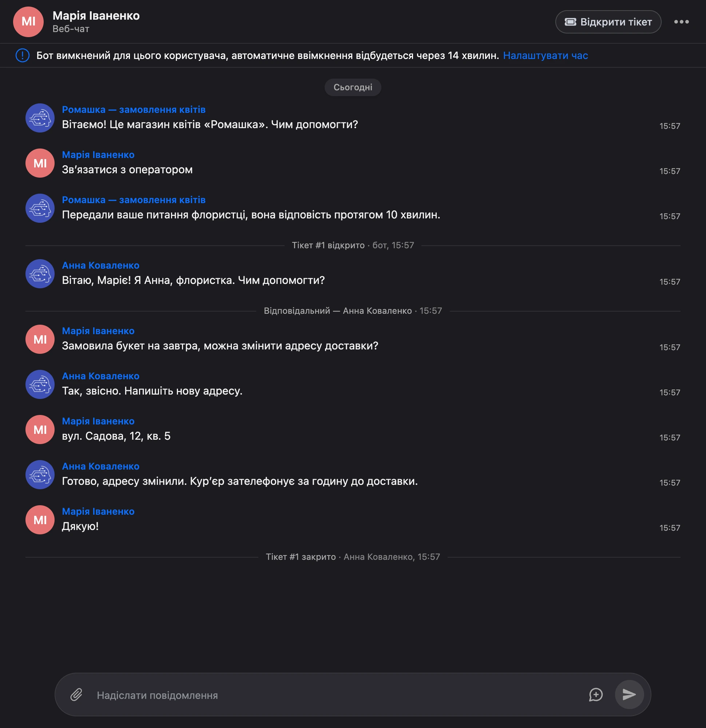Click the 'Відповідальний — Анна Коваленко' event line
This screenshot has width=706, height=728.
click(353, 310)
